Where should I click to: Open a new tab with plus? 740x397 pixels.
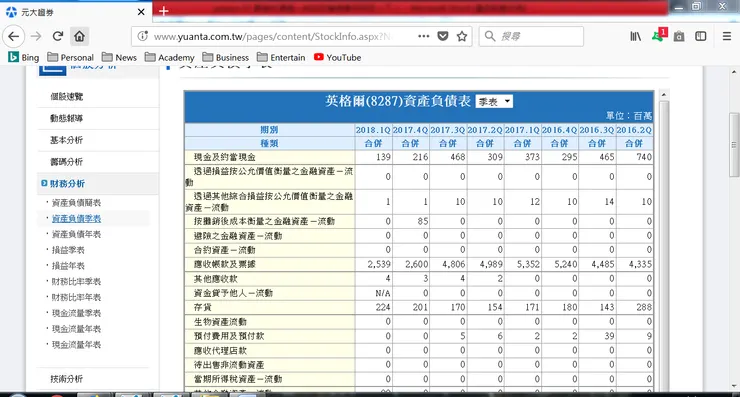pyautogui.click(x=164, y=11)
